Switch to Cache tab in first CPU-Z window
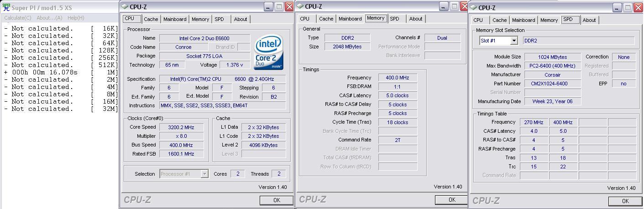This screenshot has height=209, width=644. coord(151,19)
